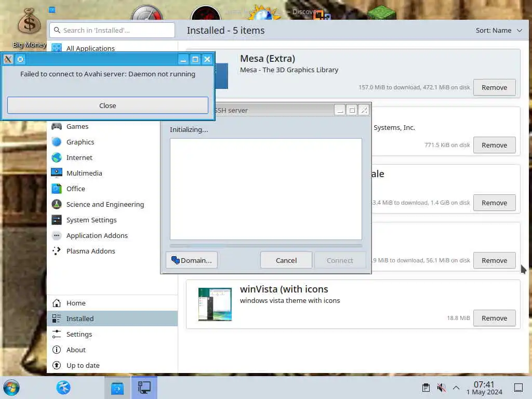The height and width of the screenshot is (399, 532).
Task: Go to Home page in Discover
Action: tap(112, 303)
